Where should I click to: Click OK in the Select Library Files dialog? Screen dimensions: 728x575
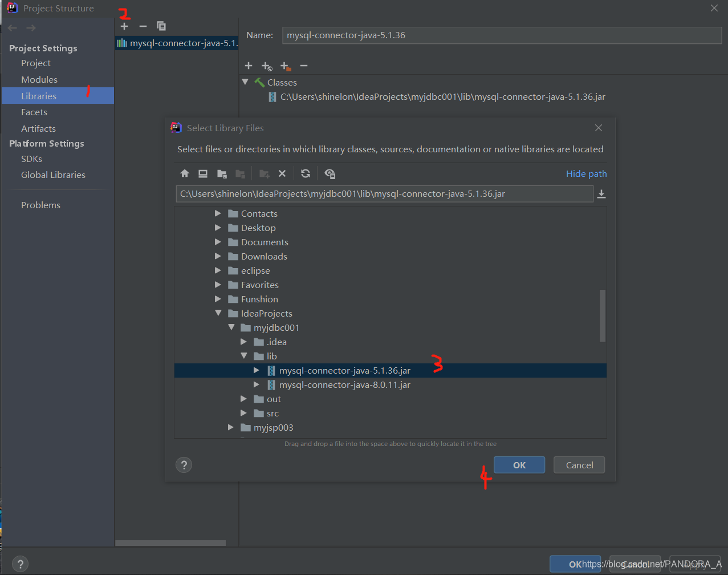(x=519, y=465)
